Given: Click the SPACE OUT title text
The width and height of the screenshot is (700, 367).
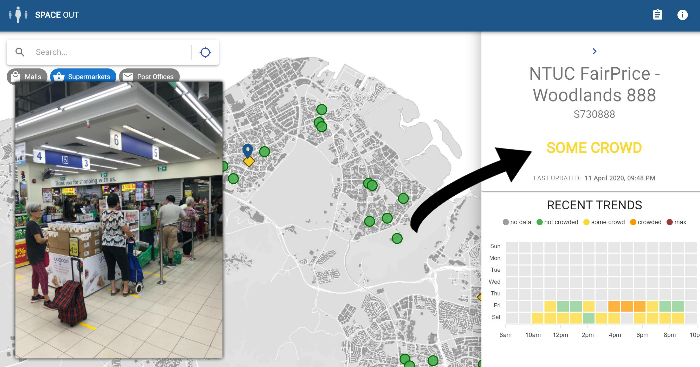Looking at the screenshot, I should click(57, 15).
